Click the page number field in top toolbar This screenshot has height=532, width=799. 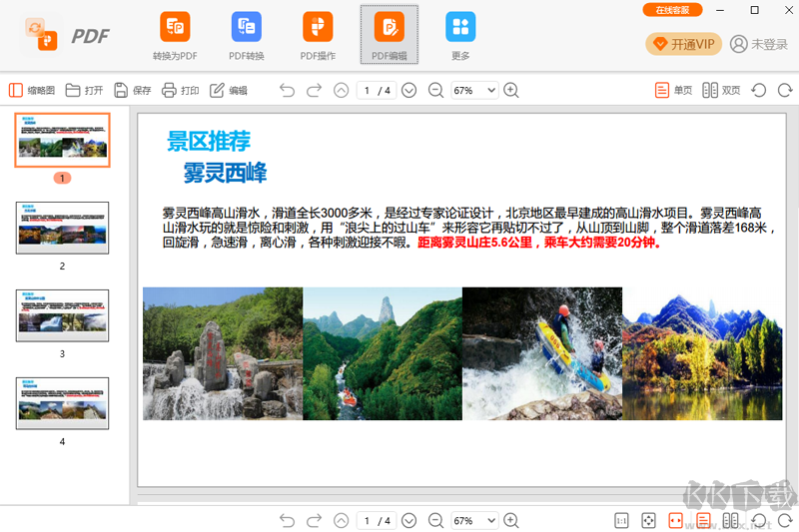click(x=367, y=91)
